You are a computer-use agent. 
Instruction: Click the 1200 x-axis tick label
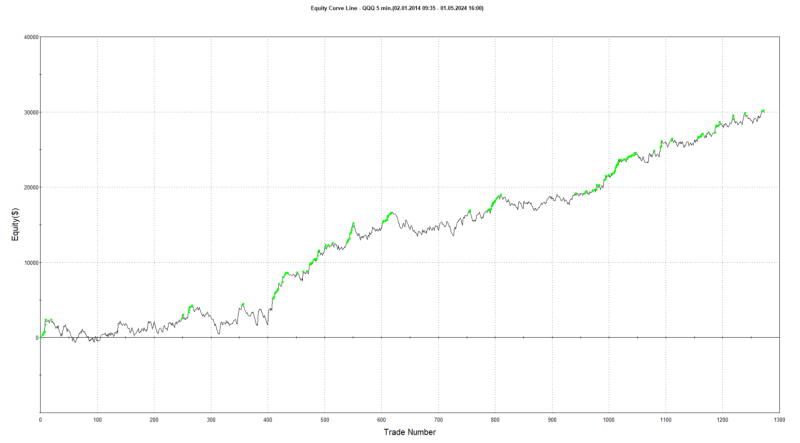[x=722, y=420]
